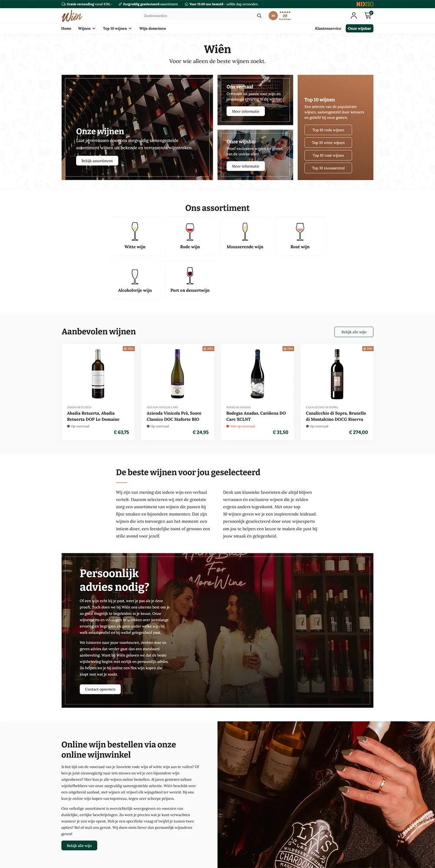The width and height of the screenshot is (435, 868).
Task: Click the Onze wijnbar button
Action: point(359,28)
